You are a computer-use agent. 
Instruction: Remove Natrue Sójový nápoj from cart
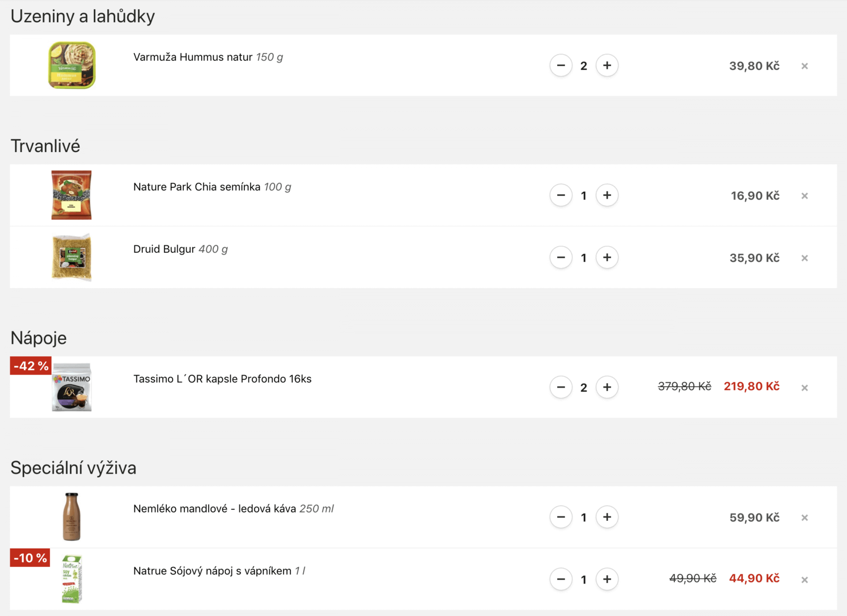point(805,580)
